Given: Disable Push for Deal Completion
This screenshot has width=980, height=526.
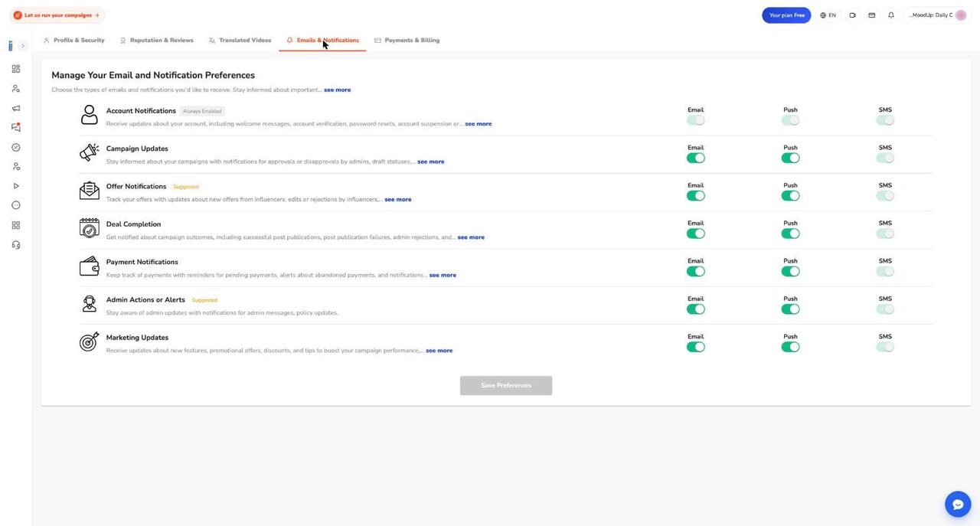Looking at the screenshot, I should pos(790,234).
